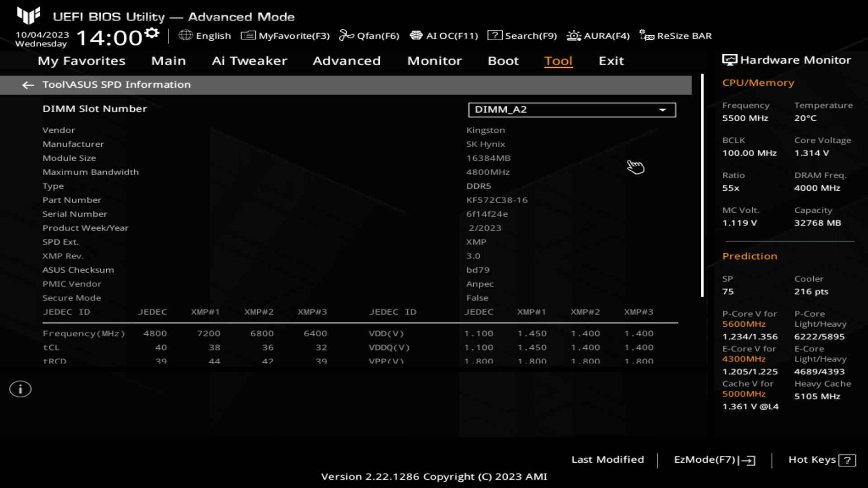868x488 pixels.
Task: Select Module Size 16384MB value
Action: pyautogui.click(x=488, y=158)
